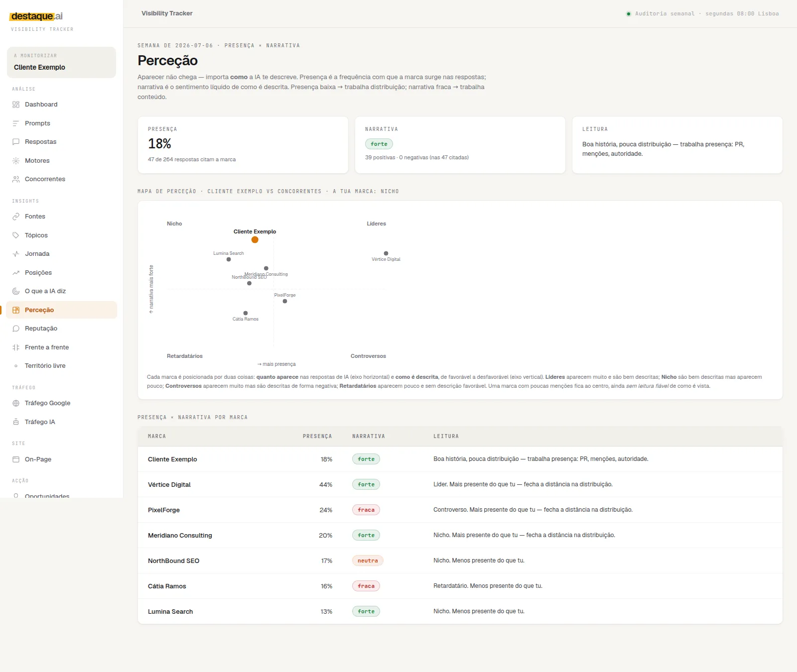This screenshot has width=797, height=672.
Task: Click the Respostas chat bubble icon
Action: [x=16, y=142]
